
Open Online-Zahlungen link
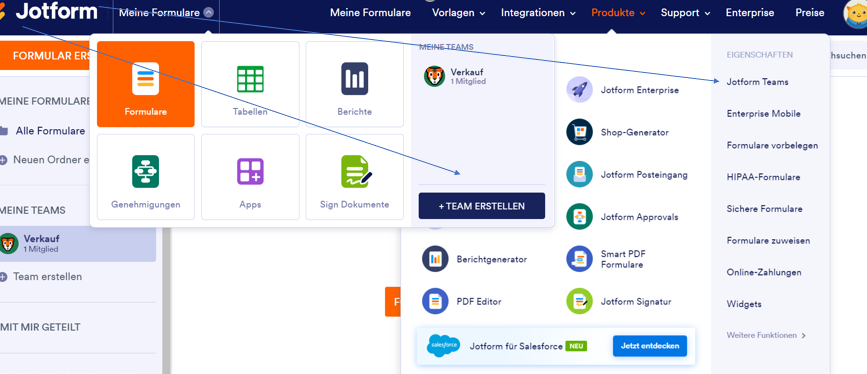tap(764, 272)
